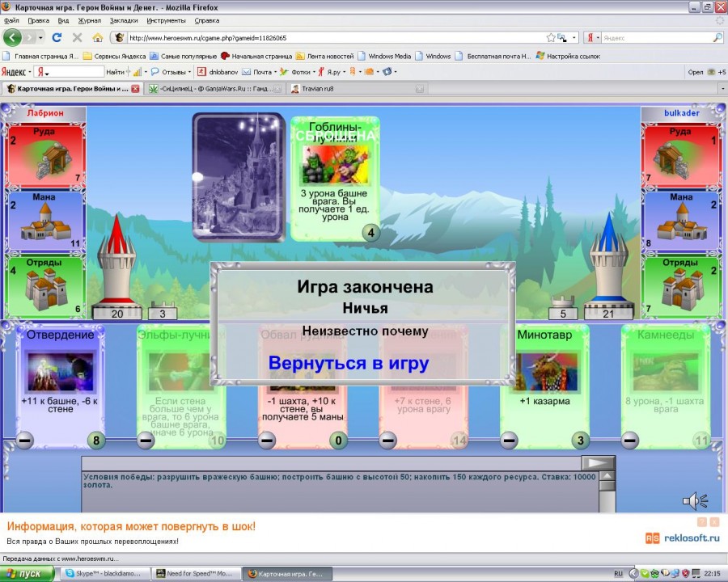Discard the Минотавр card with its minus button
Image resolution: width=728 pixels, height=582 pixels.
click(509, 440)
